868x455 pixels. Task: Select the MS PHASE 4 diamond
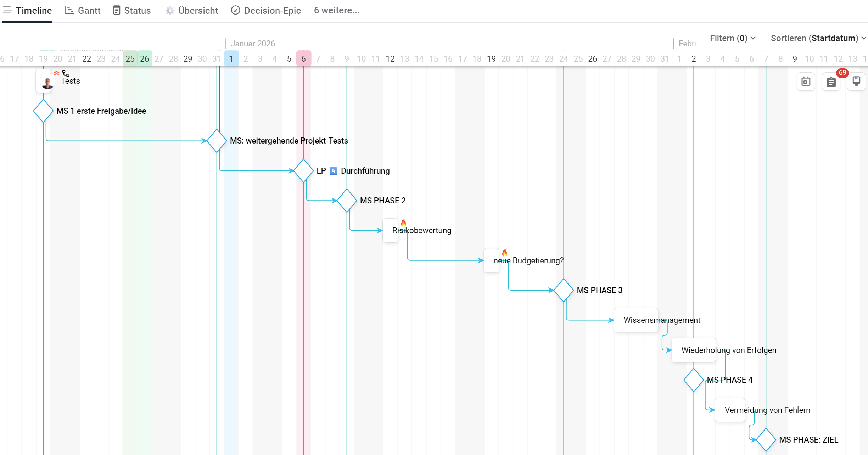[x=694, y=380]
